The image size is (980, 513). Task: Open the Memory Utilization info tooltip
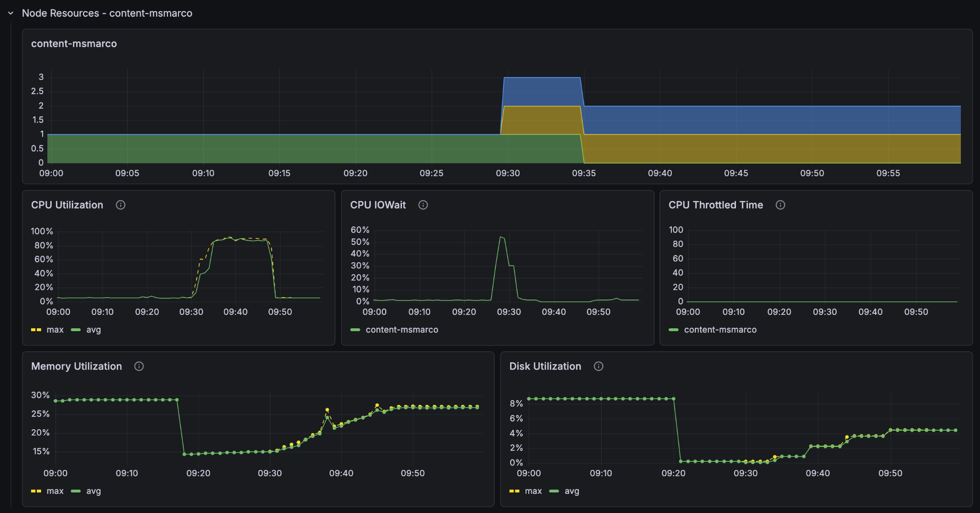click(x=139, y=366)
